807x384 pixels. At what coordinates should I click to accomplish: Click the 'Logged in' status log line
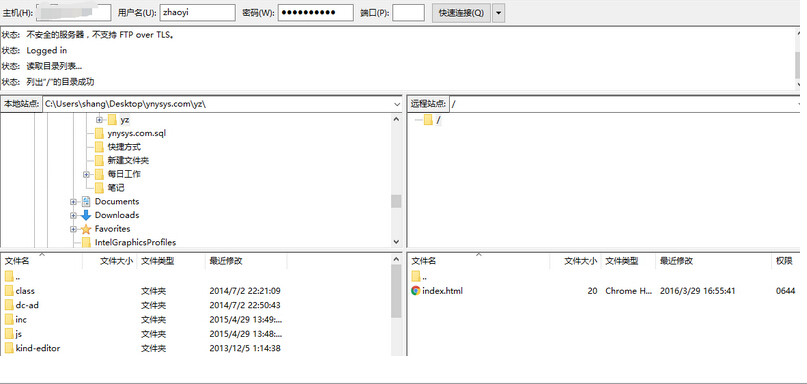tap(47, 50)
